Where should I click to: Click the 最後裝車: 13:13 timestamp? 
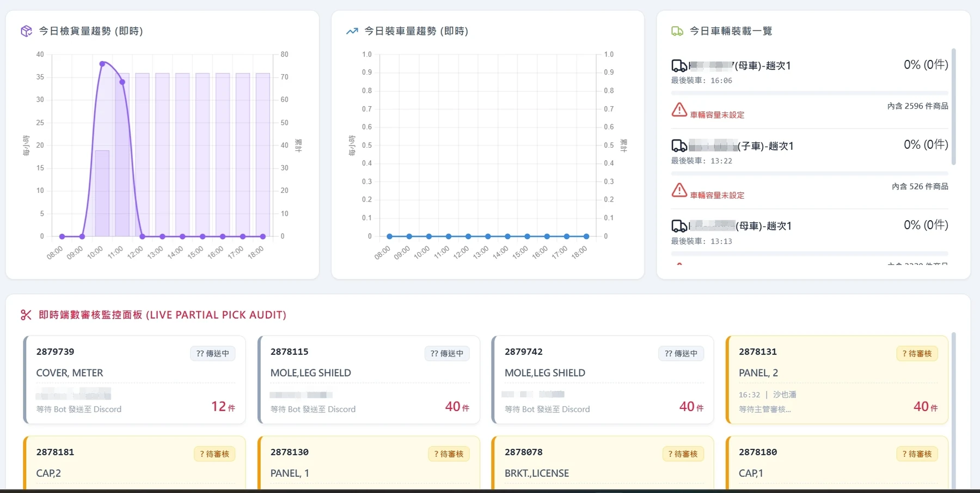point(701,241)
